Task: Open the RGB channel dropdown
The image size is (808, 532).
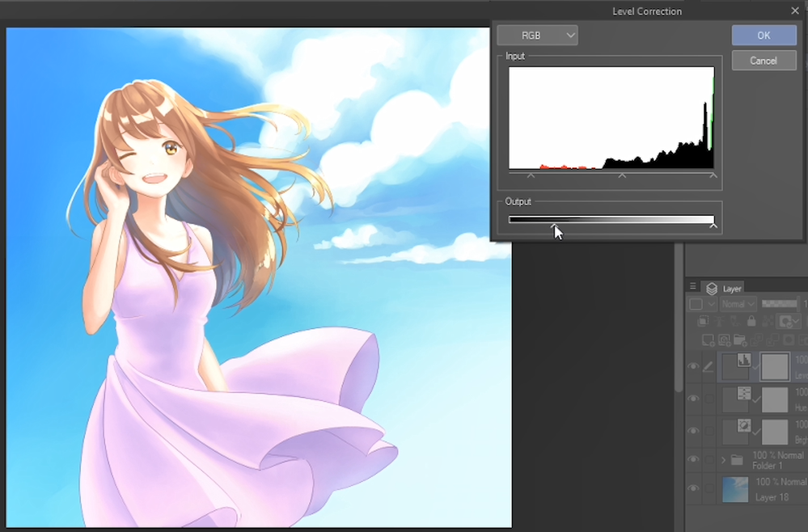Action: (537, 35)
